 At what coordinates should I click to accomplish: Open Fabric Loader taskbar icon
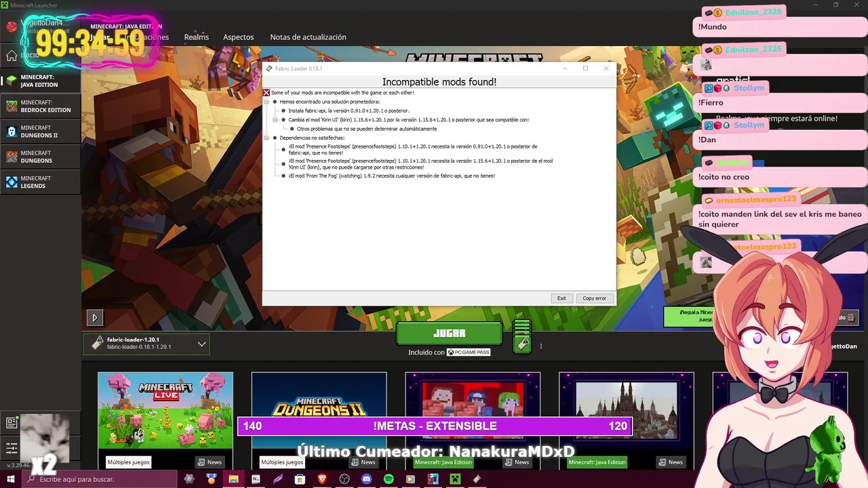click(477, 479)
